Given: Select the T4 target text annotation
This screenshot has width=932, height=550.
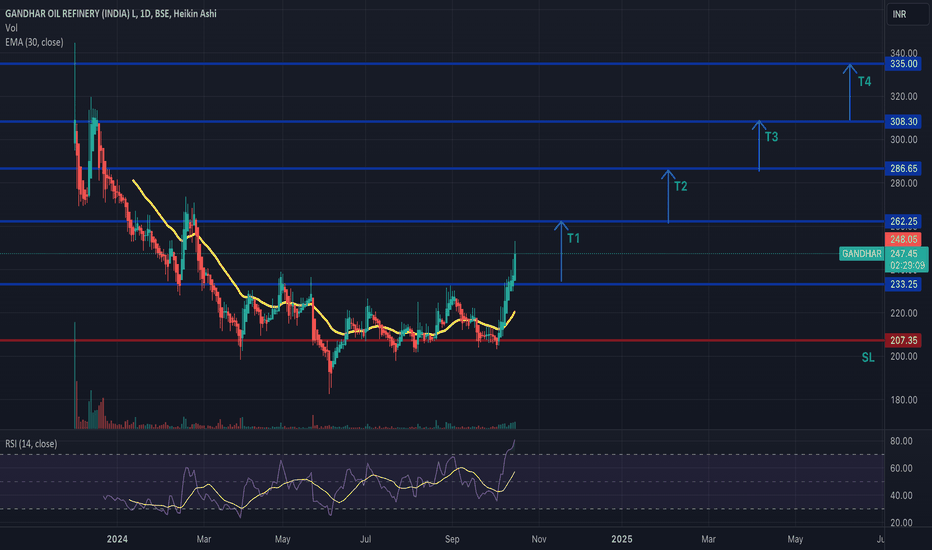Looking at the screenshot, I should tap(864, 81).
